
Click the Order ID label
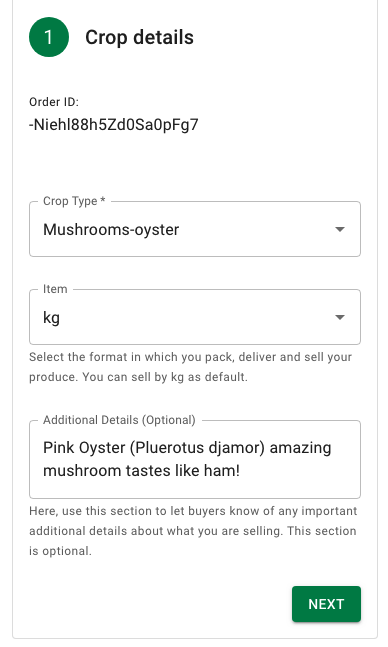[x=54, y=102]
